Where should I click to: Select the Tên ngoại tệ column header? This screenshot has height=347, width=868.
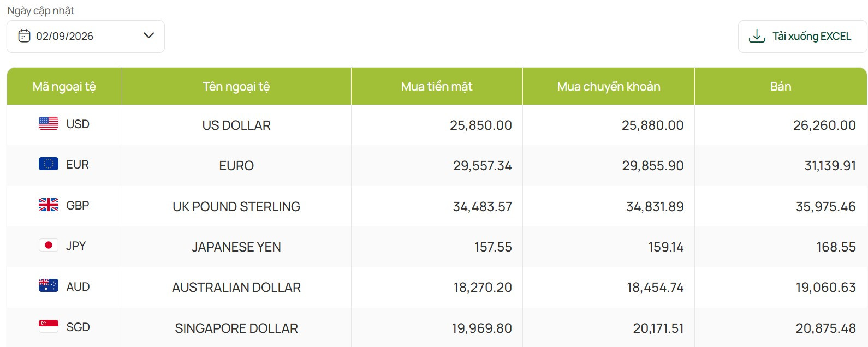pos(236,86)
